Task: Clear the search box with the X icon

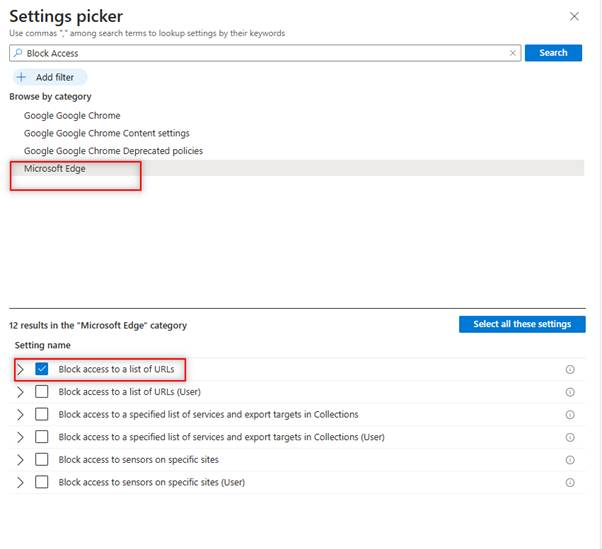Action: click(513, 53)
